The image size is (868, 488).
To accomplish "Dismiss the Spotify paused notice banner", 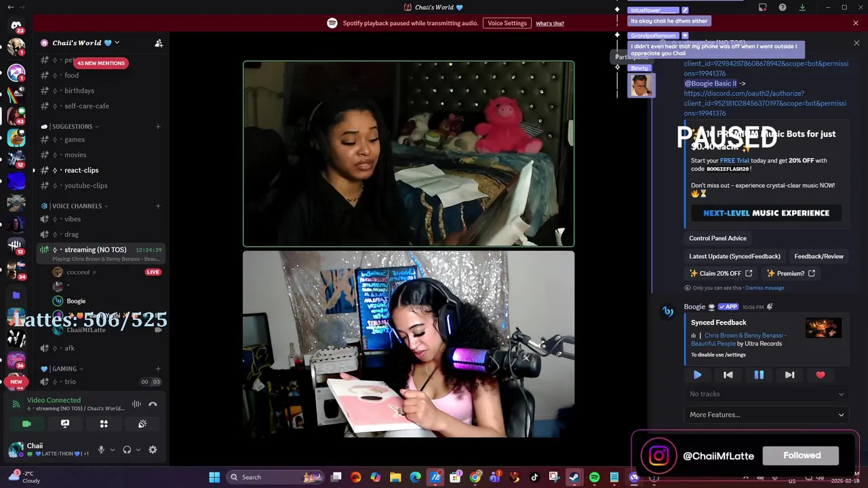I will [x=855, y=23].
